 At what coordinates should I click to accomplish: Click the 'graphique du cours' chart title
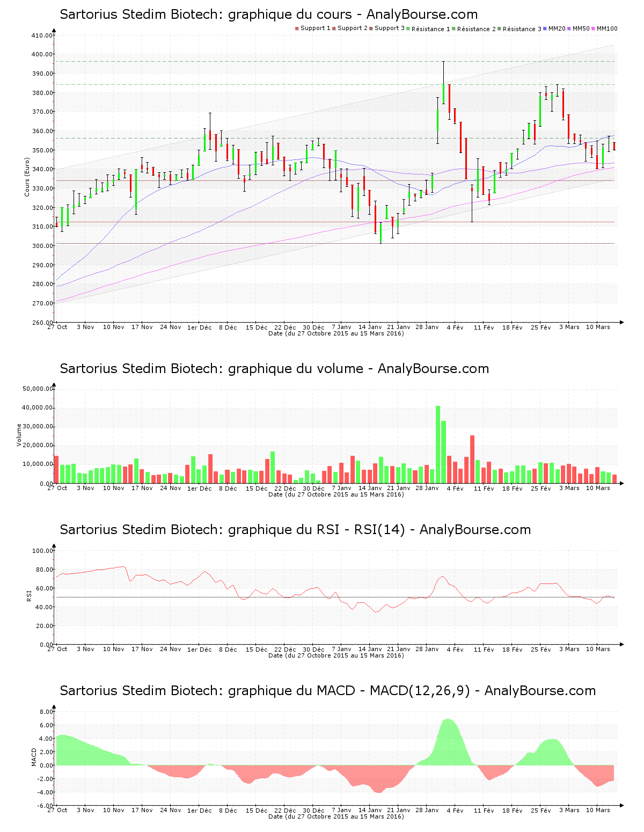(268, 14)
